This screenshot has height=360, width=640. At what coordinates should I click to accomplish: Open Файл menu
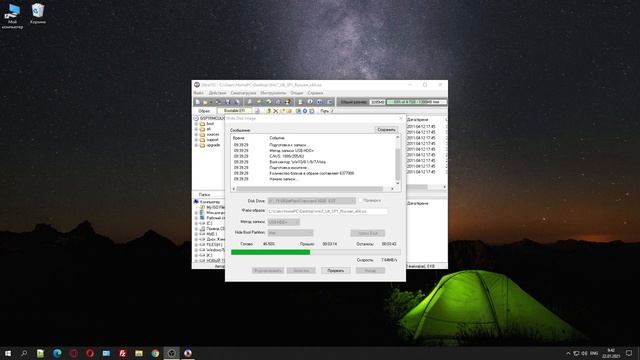point(199,93)
